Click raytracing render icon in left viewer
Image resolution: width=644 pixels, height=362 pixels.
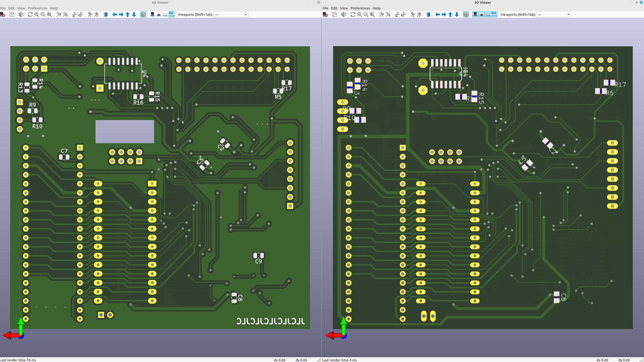(x=21, y=14)
